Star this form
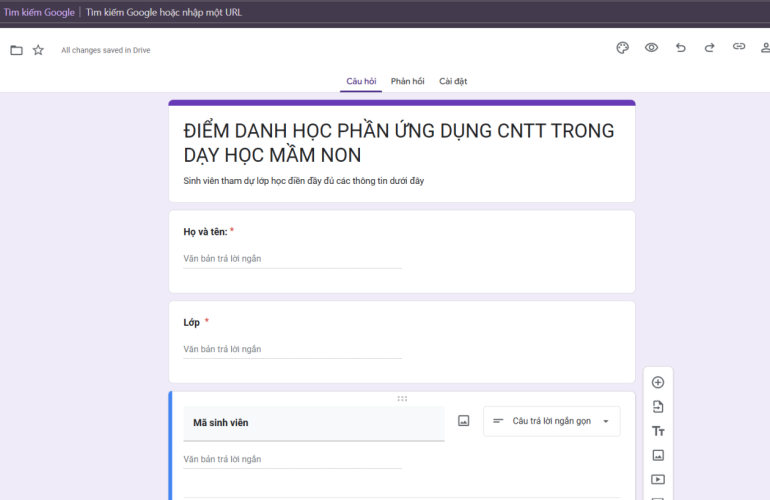This screenshot has height=500, width=770. point(38,50)
